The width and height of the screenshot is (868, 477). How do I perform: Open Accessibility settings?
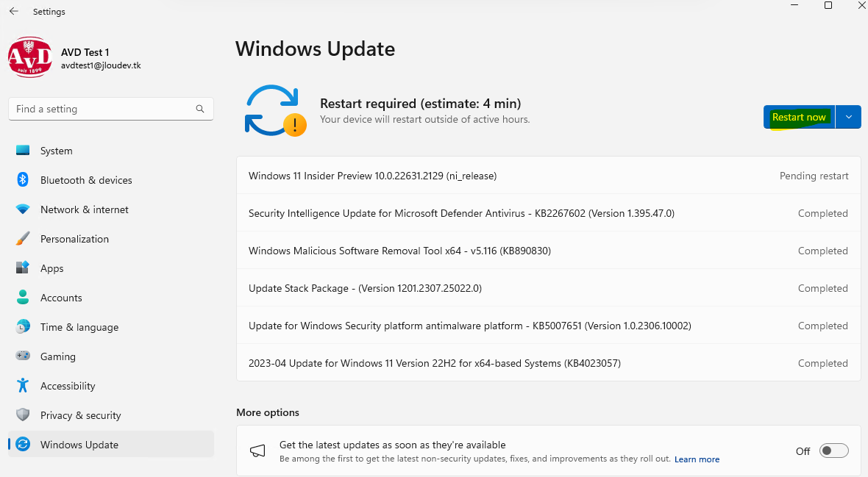point(111,385)
